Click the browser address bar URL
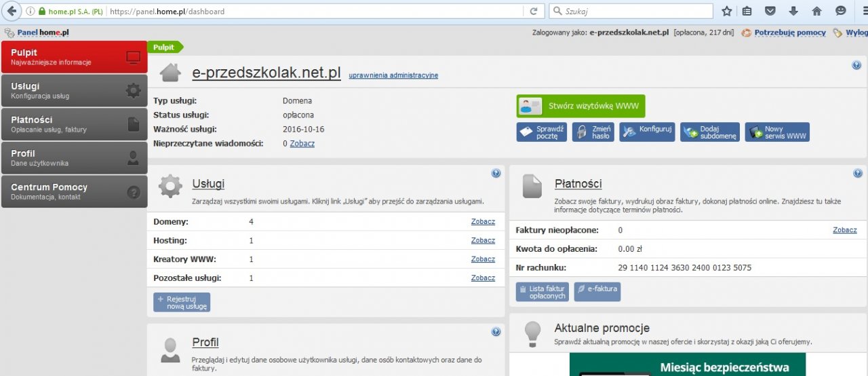 [167, 12]
